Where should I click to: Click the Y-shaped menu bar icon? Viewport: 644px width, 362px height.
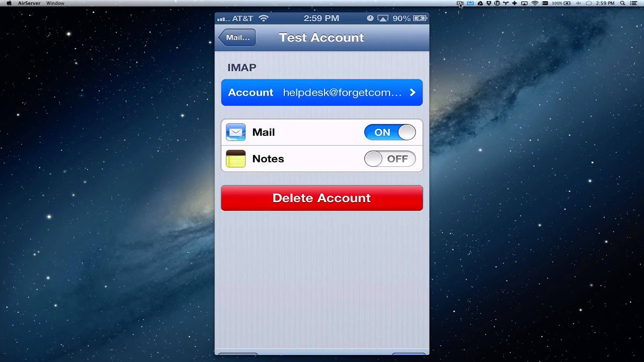pos(506,3)
